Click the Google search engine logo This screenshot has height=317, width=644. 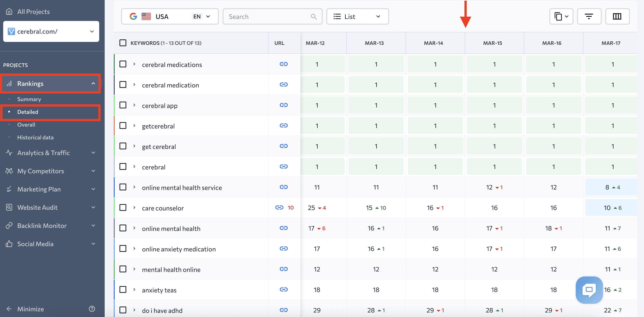tap(133, 17)
